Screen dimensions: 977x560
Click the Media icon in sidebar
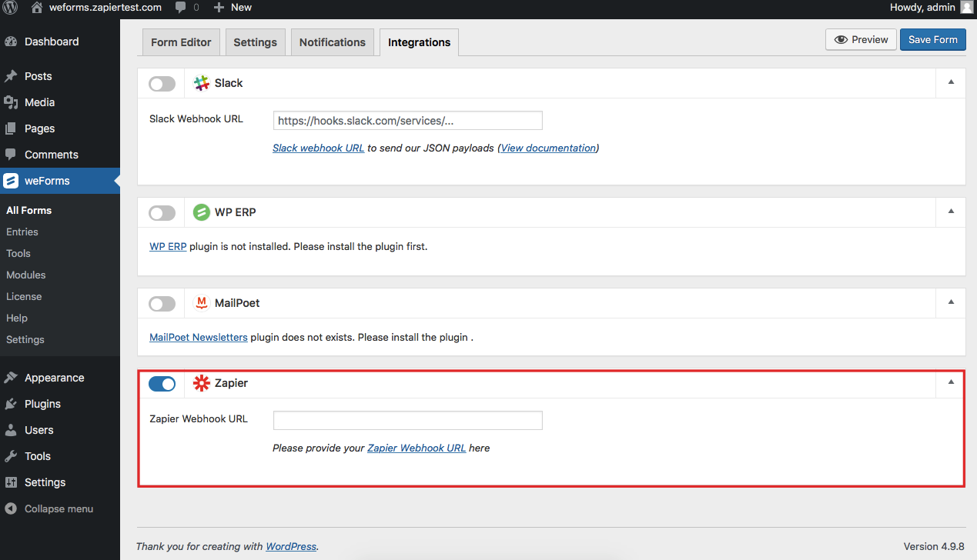[12, 102]
